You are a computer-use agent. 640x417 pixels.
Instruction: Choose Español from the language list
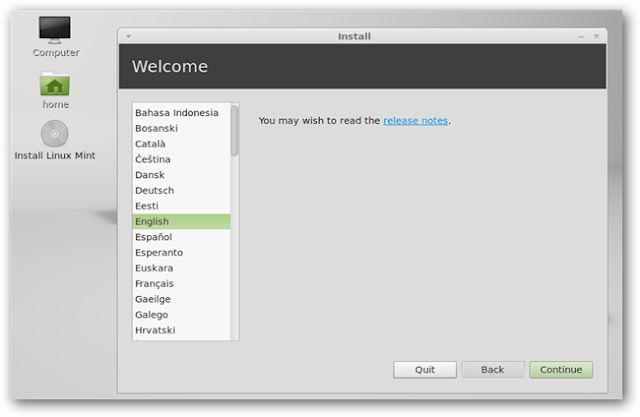coord(181,237)
